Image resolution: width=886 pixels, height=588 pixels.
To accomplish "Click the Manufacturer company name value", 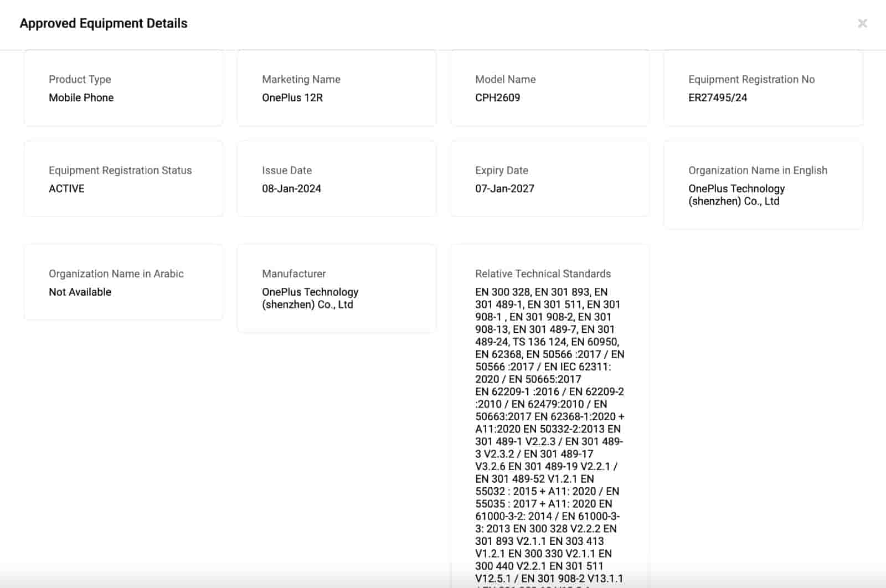I will (310, 298).
